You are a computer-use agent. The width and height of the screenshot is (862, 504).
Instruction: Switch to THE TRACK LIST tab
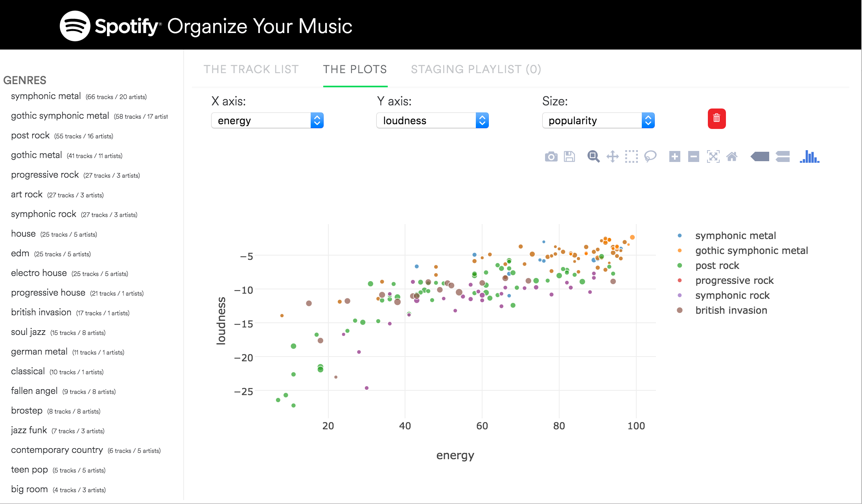pyautogui.click(x=251, y=68)
